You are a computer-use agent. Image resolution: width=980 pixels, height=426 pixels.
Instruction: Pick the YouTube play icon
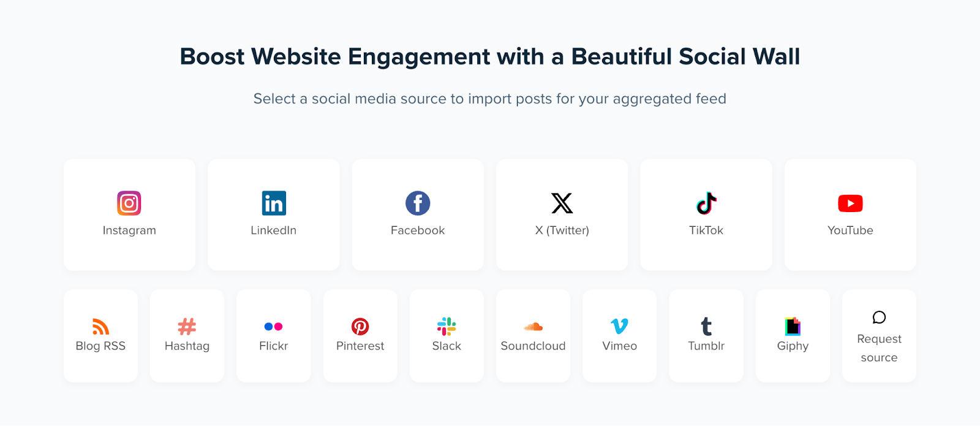pos(850,203)
